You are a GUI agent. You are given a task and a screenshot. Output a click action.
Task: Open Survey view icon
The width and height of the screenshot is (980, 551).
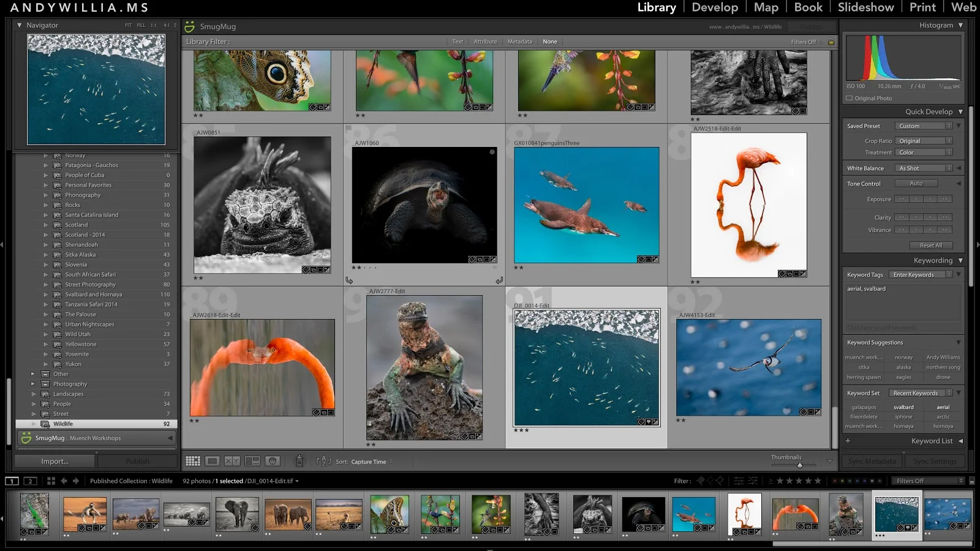[x=252, y=461]
